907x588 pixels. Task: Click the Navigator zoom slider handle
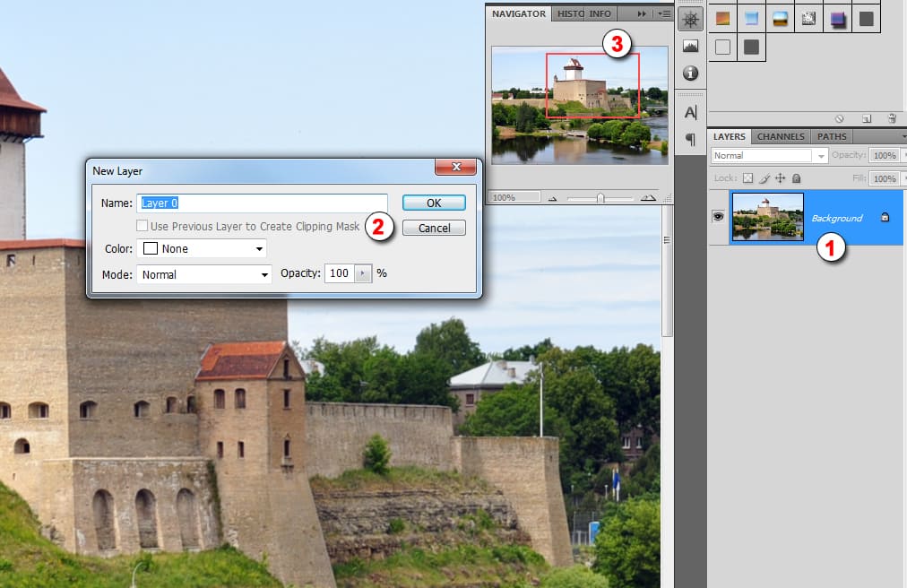(x=600, y=198)
